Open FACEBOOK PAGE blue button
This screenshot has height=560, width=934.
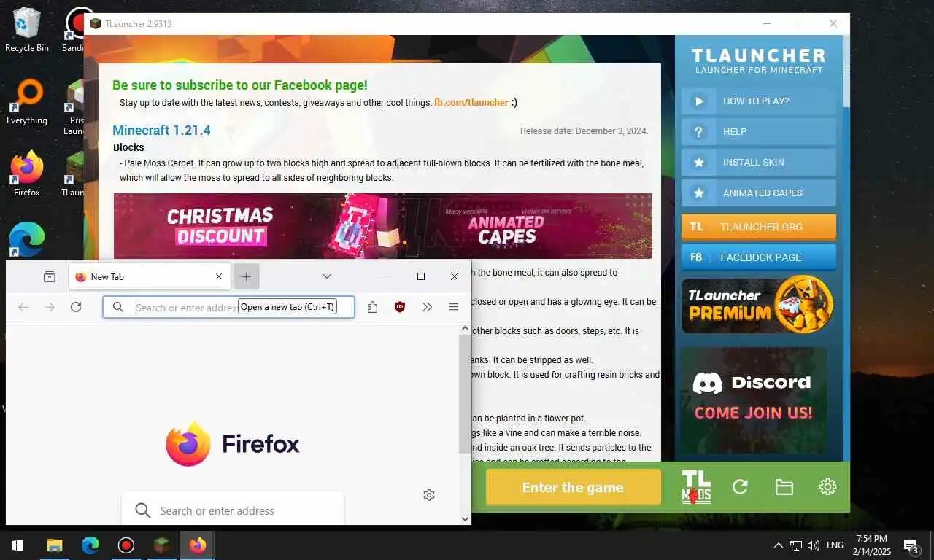click(x=759, y=257)
